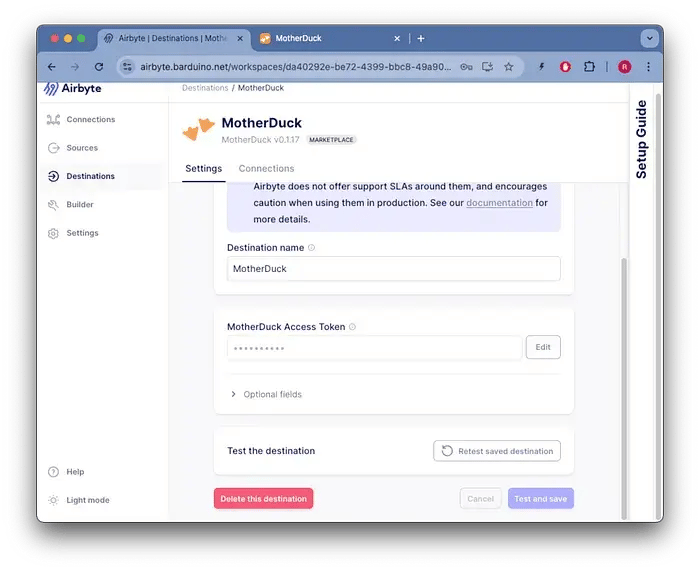The height and width of the screenshot is (571, 700).
Task: Click the form vertical scrollbar
Action: pos(624,388)
